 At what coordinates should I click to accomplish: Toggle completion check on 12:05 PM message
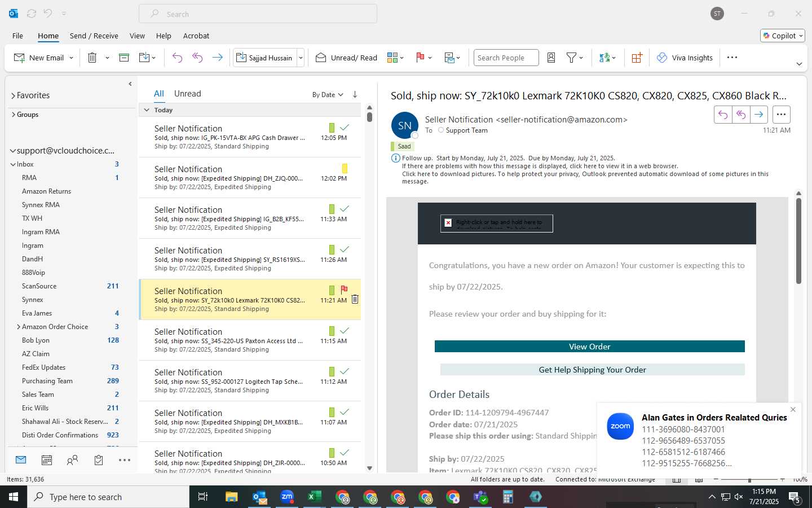point(345,128)
